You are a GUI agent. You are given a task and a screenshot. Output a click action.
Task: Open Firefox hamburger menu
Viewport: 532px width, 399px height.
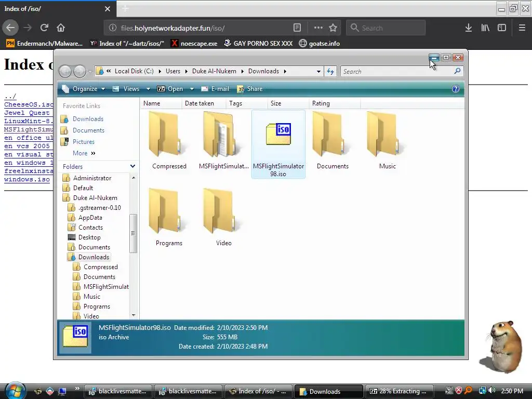tap(522, 28)
